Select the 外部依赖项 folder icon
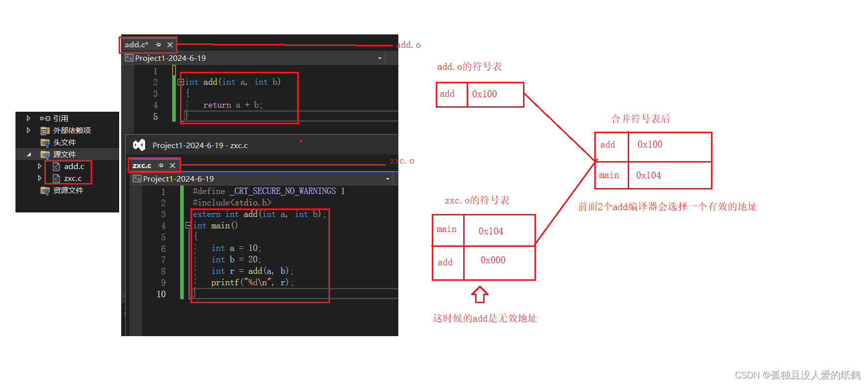This screenshot has width=868, height=385. click(45, 130)
